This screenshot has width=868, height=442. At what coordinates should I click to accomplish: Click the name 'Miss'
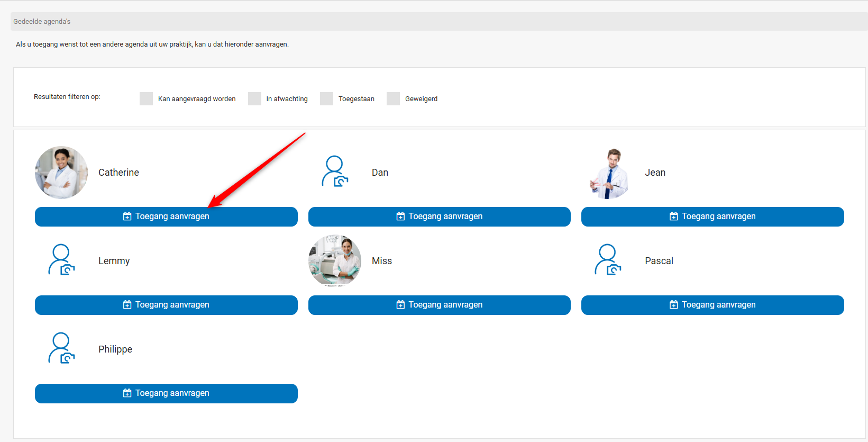coord(382,261)
